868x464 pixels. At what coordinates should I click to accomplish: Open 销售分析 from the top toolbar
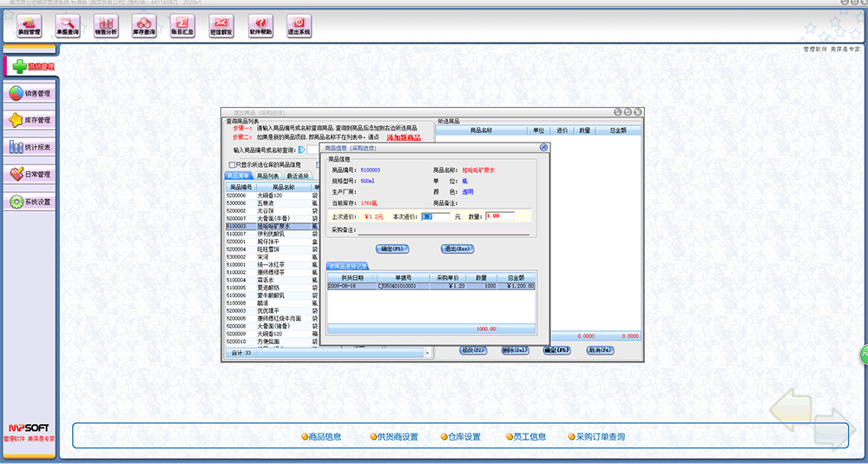pyautogui.click(x=105, y=25)
